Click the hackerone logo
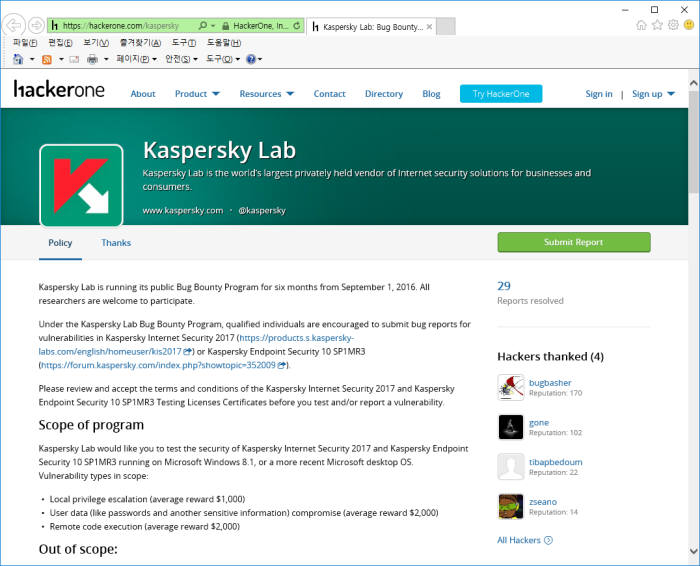 pos(59,89)
